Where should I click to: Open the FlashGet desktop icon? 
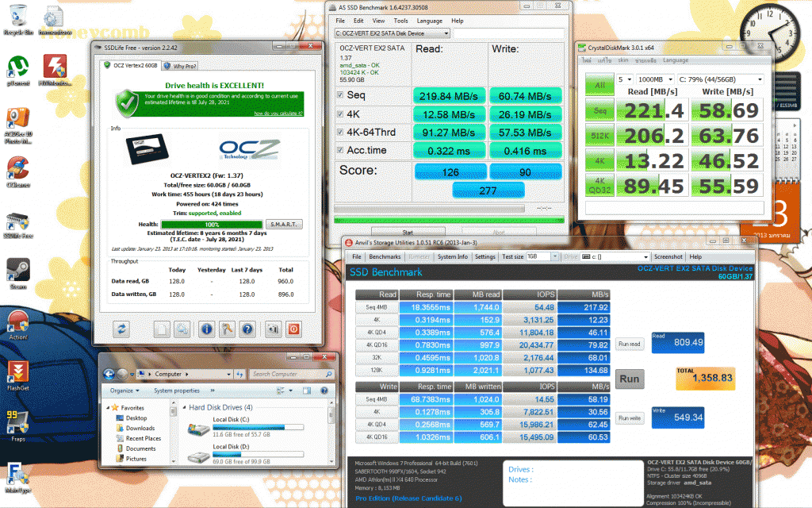coord(18,375)
